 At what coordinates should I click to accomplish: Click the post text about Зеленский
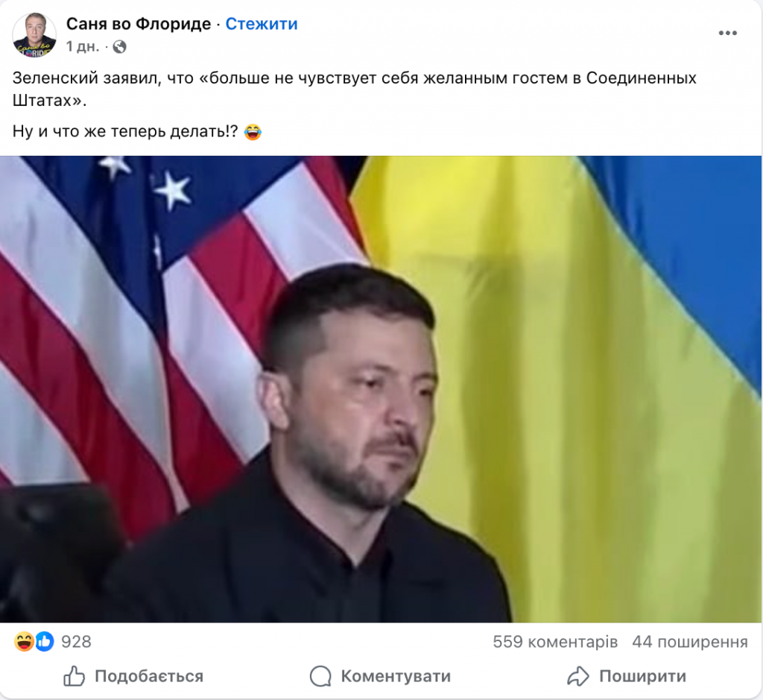(354, 89)
